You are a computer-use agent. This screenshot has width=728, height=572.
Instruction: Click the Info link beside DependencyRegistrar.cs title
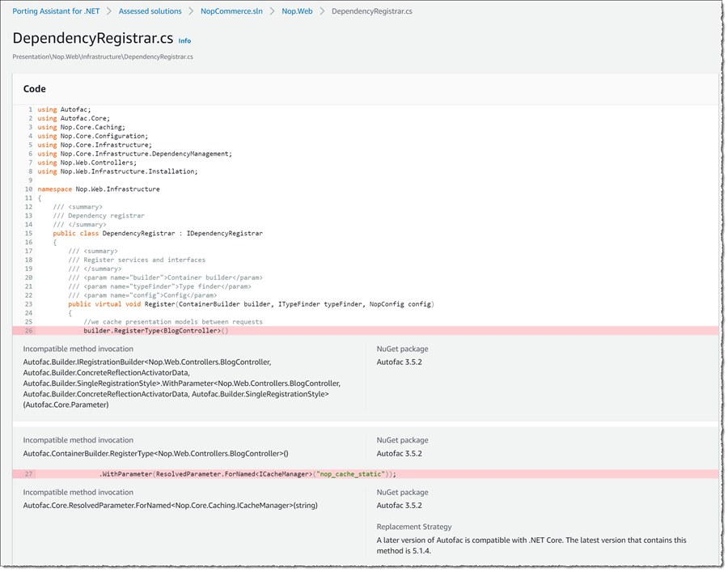coord(184,40)
